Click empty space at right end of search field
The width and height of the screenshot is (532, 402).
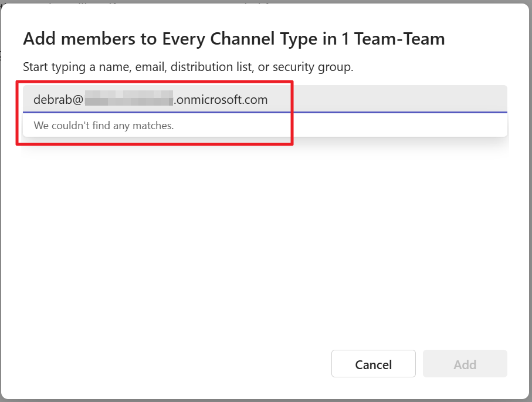[x=458, y=99]
